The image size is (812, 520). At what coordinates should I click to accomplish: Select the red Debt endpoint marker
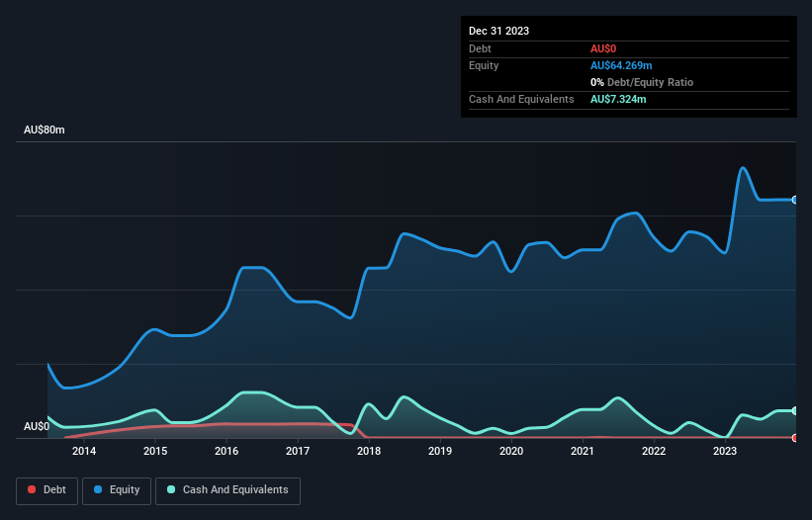795,438
